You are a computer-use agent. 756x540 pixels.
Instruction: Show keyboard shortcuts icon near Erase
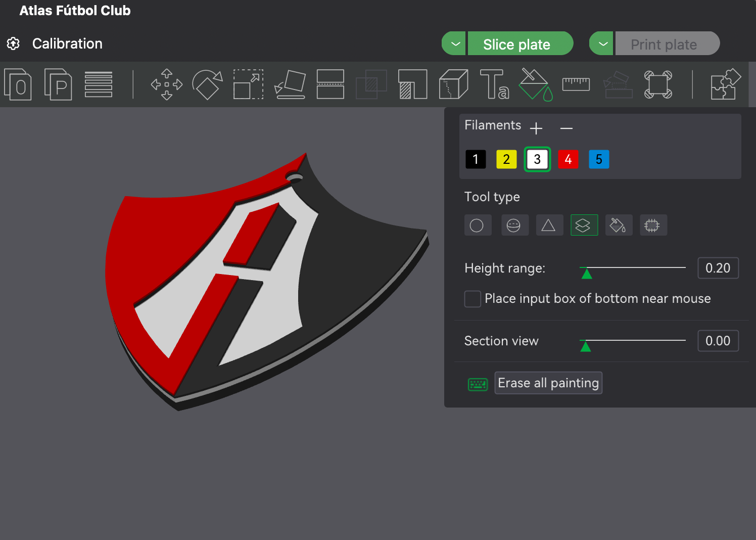478,385
